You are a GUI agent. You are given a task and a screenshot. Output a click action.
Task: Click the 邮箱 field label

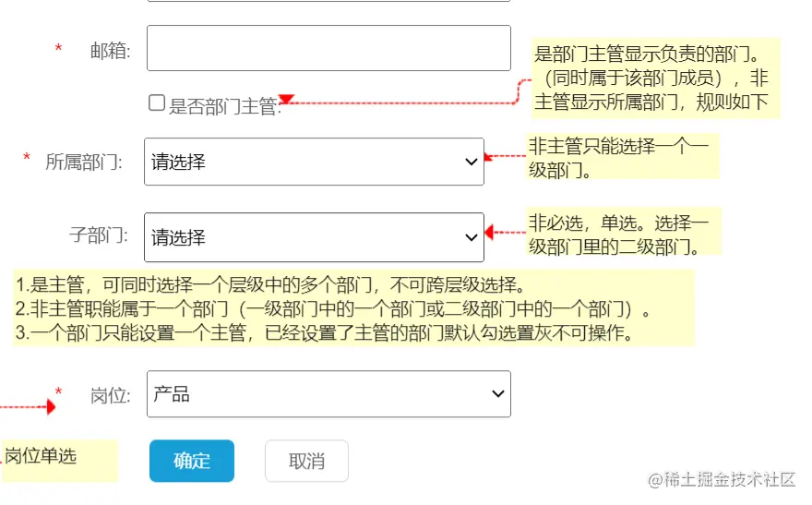pyautogui.click(x=111, y=51)
